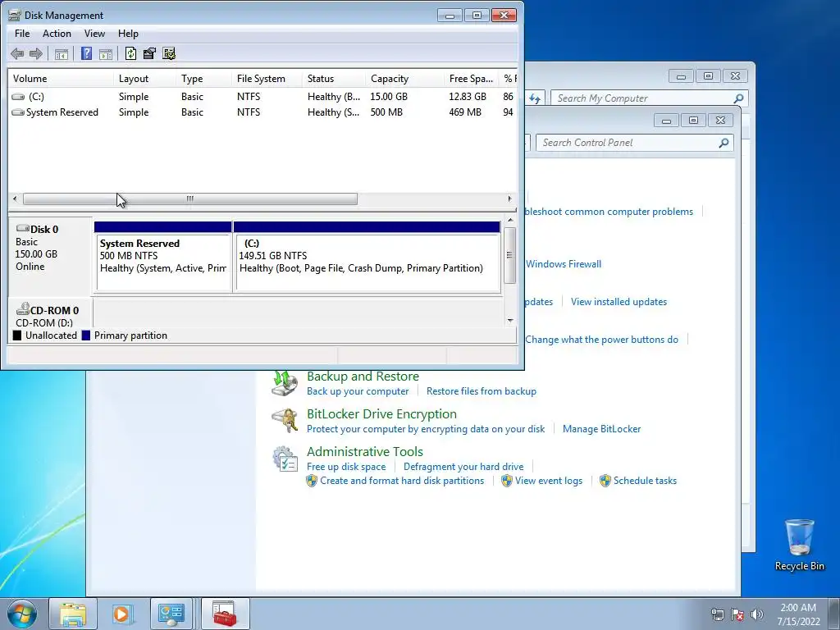Click the Back up your computer link
Viewport: 840px width, 630px height.
[358, 391]
